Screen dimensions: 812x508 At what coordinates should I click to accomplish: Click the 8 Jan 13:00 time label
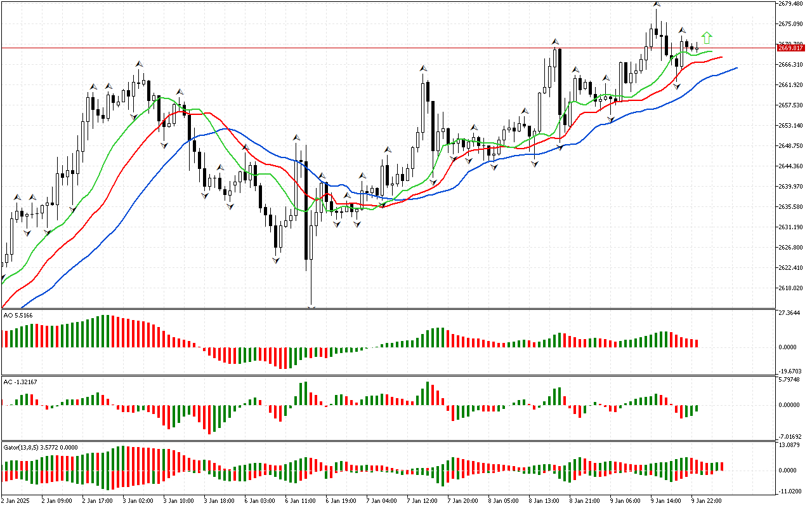point(543,501)
